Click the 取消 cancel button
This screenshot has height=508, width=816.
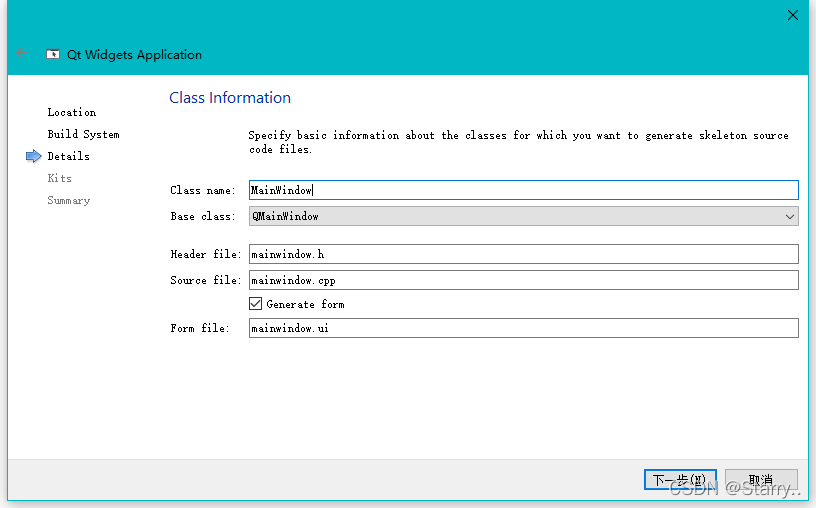761,479
